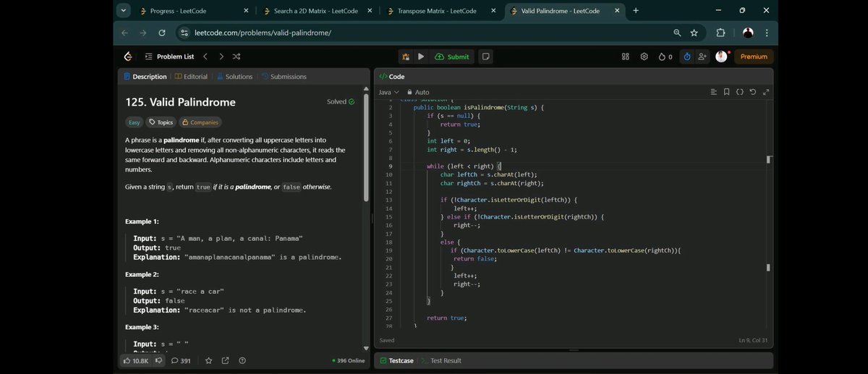The image size is (868, 374).
Task: Go to previous problem arrow
Action: click(x=205, y=56)
